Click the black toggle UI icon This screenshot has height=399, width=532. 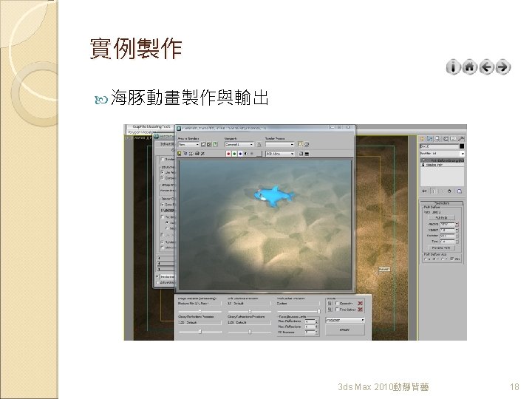pos(307,154)
